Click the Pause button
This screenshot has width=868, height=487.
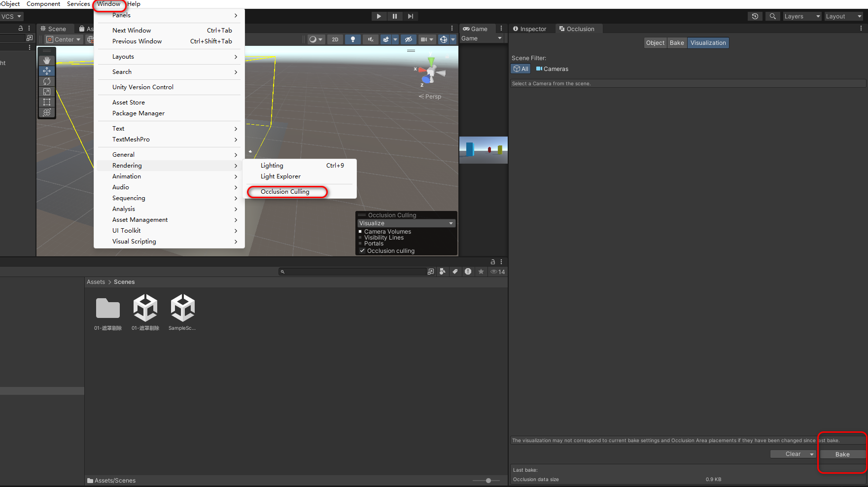(395, 16)
